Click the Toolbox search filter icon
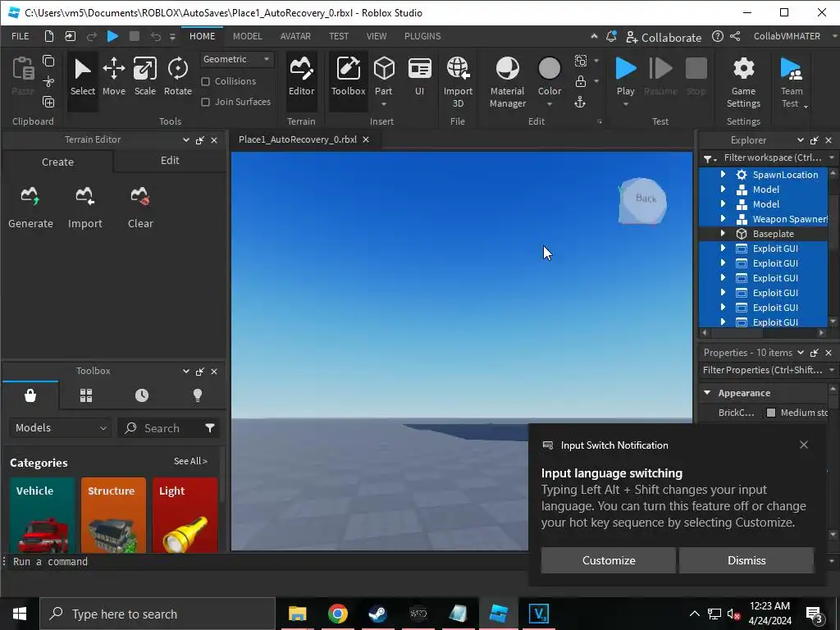This screenshot has height=630, width=840. 210,428
